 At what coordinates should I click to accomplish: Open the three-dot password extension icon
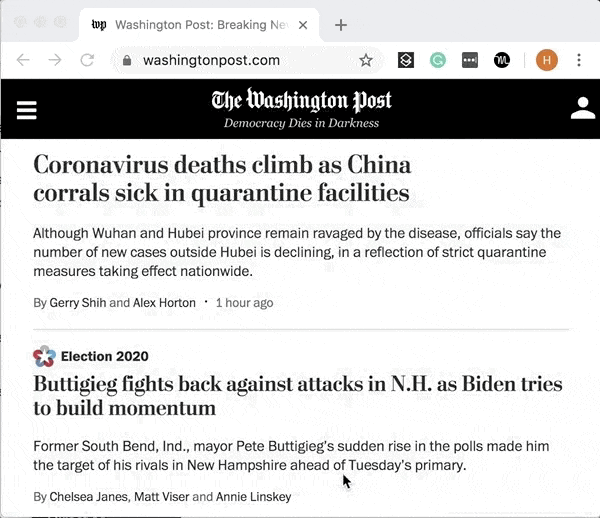[469, 60]
